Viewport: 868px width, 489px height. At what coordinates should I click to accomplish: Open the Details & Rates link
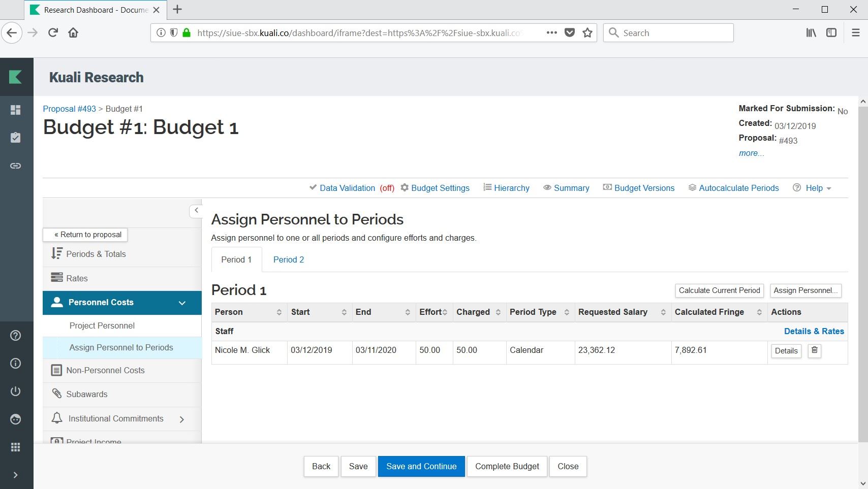coord(814,331)
